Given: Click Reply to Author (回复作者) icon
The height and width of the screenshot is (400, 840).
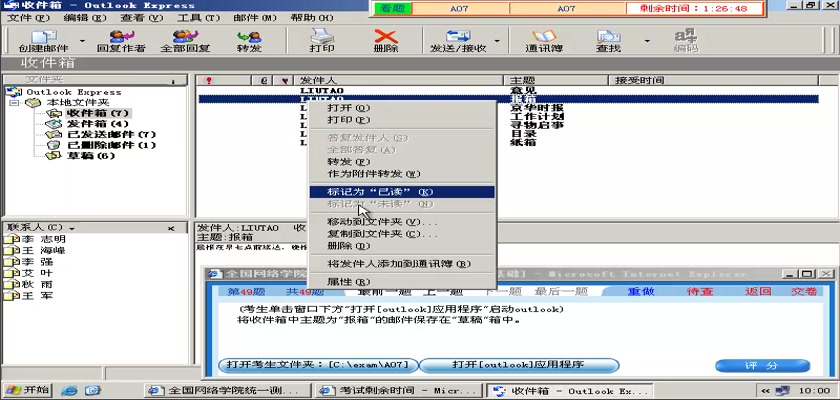Looking at the screenshot, I should (x=121, y=41).
